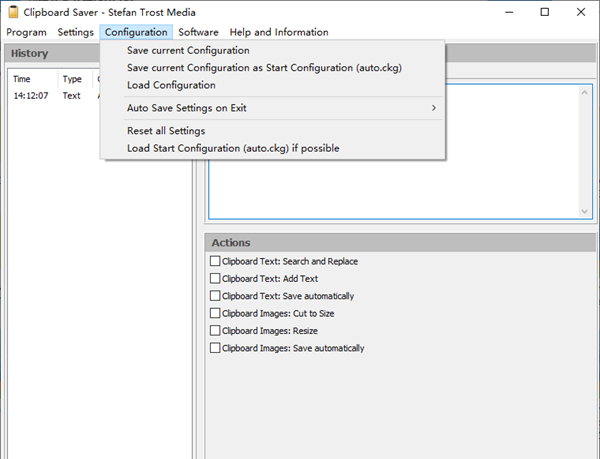Check Clipboard Images: Resize option
Image resolution: width=600 pixels, height=459 pixels.
click(x=215, y=330)
